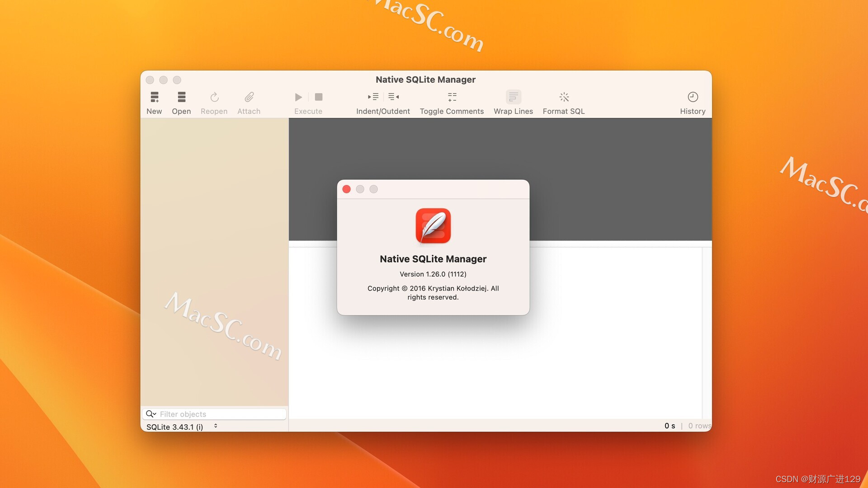The width and height of the screenshot is (868, 488).
Task: Toggle Comments on selected SQL
Action: [x=452, y=97]
